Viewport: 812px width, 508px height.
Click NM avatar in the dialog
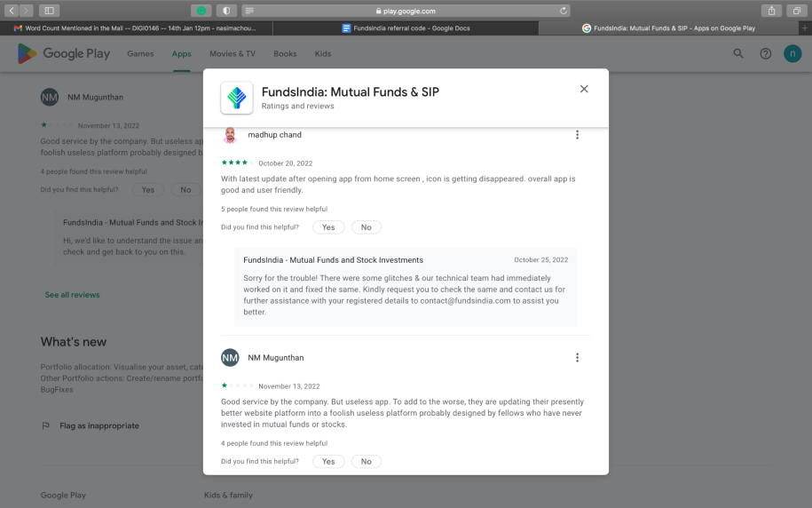230,358
